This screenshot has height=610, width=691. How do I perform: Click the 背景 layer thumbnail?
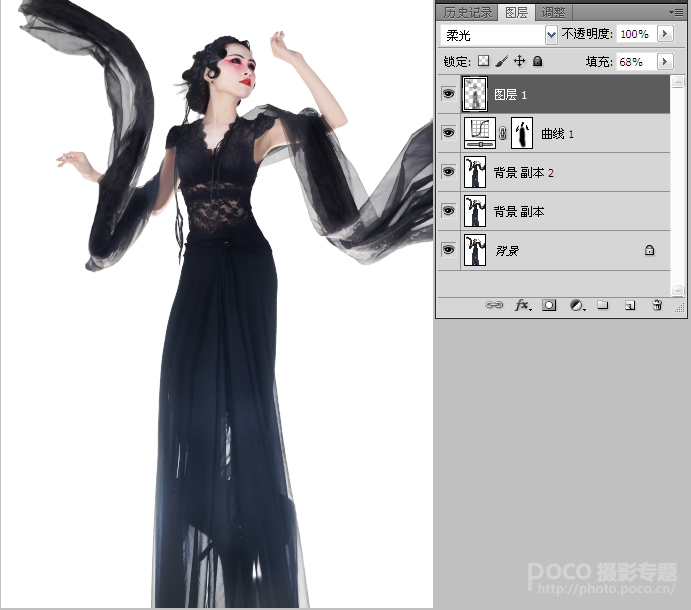click(x=475, y=250)
